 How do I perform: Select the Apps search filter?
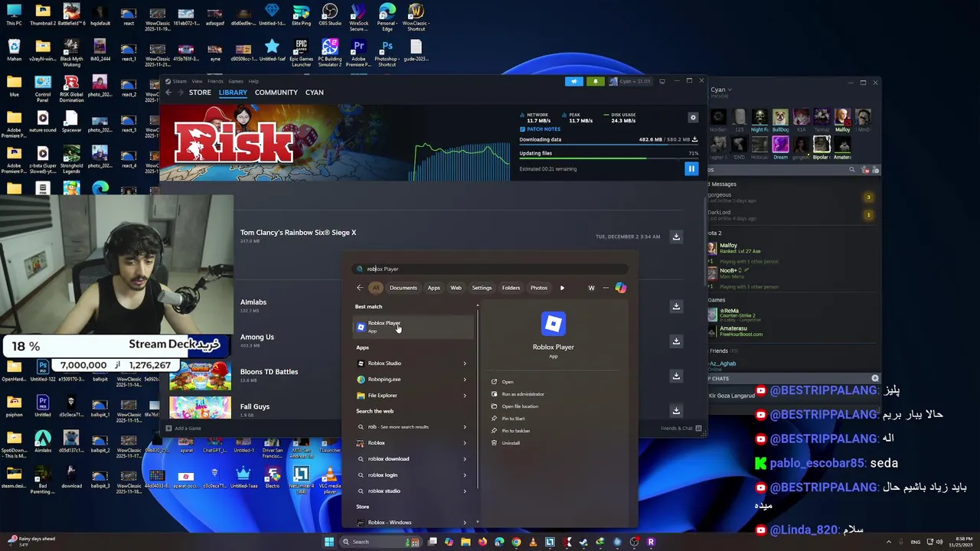(x=434, y=288)
